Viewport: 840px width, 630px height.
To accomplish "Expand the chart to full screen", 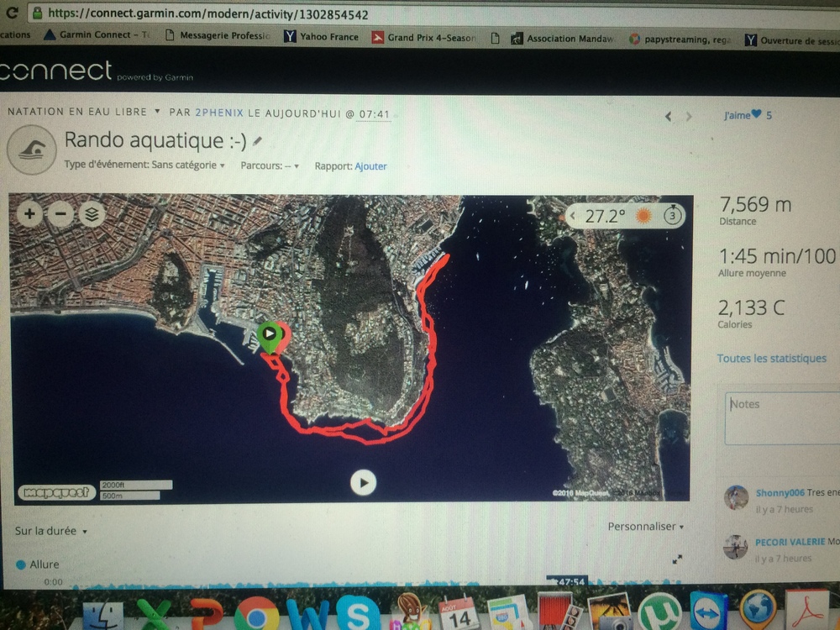I will point(677,559).
